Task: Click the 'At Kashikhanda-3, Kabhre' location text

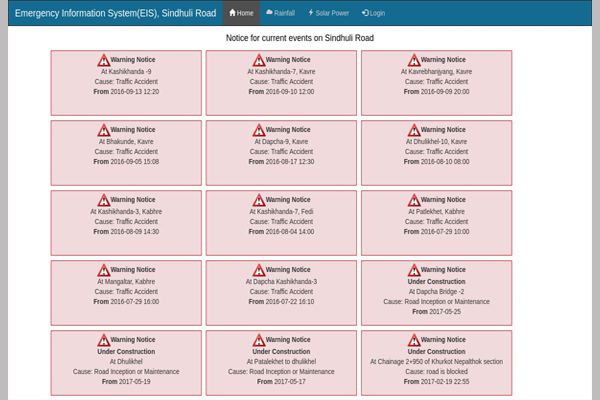Action: (x=126, y=212)
